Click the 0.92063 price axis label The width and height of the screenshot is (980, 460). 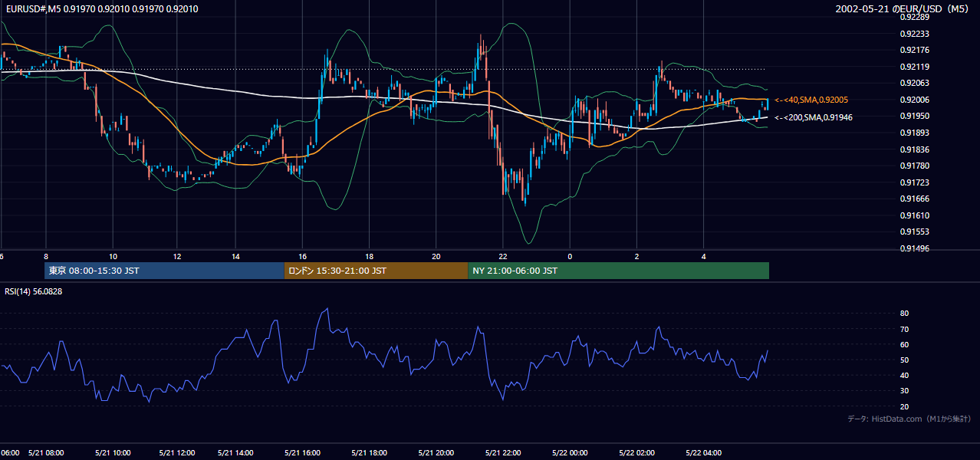pos(914,83)
